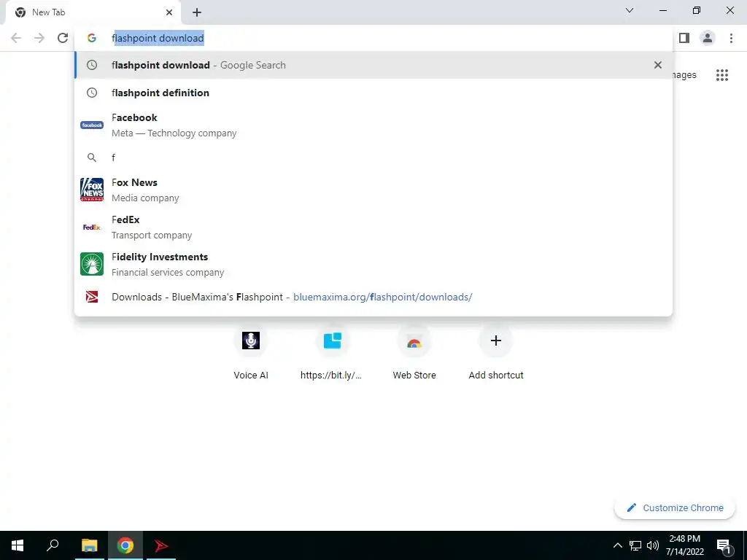This screenshot has height=560, width=747.
Task: Click Add shortcut plus tile
Action: [x=496, y=354]
